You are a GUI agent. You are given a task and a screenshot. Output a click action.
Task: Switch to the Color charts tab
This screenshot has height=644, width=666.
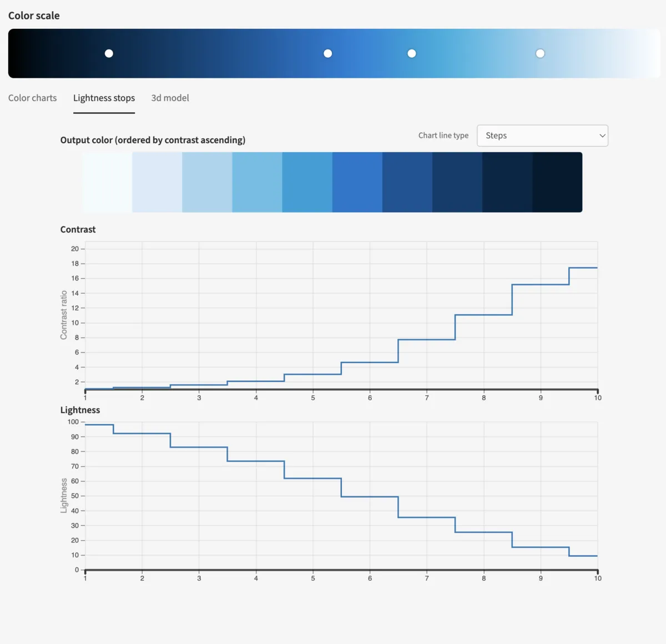pos(32,98)
